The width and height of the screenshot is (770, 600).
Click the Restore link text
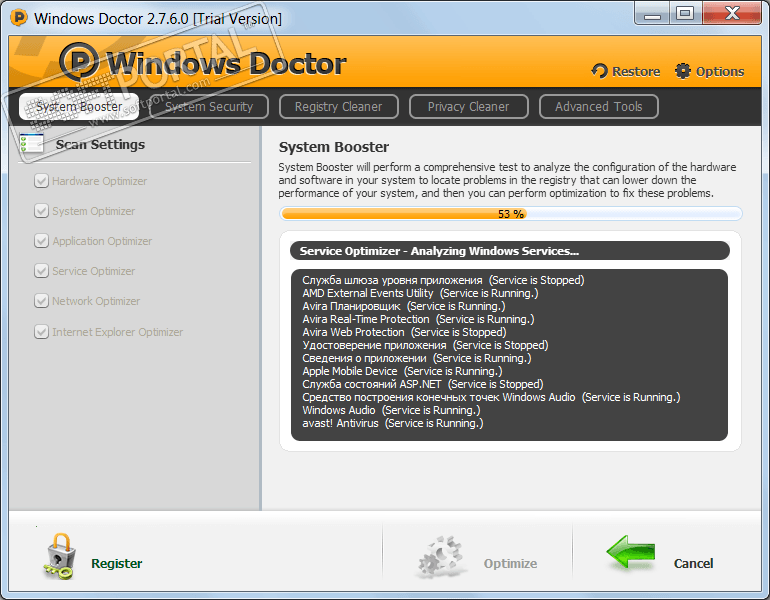(x=636, y=72)
